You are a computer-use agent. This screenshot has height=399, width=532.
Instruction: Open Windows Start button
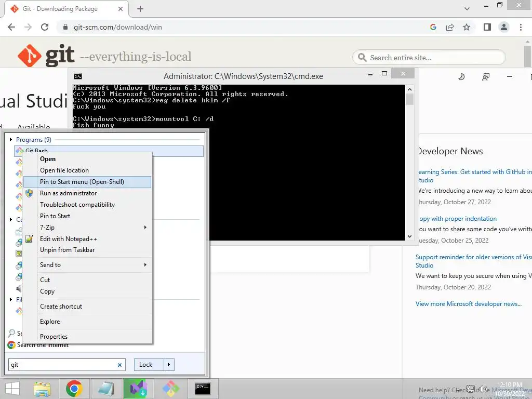tap(12, 389)
